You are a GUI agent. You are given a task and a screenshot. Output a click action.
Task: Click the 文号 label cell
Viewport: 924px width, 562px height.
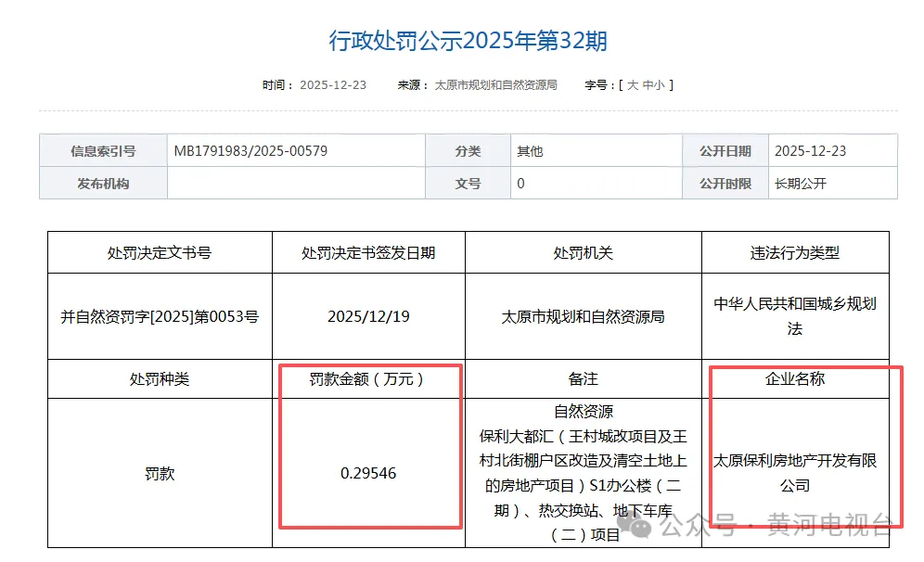point(468,184)
